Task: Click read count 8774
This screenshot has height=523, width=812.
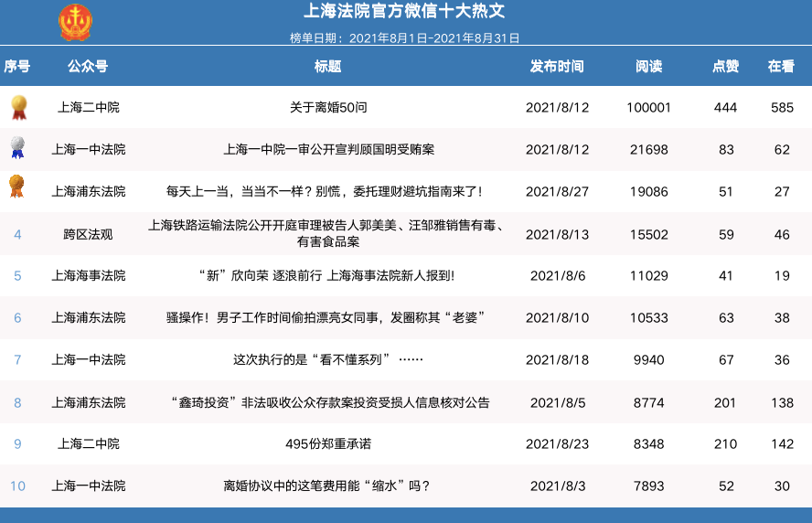Action: (x=649, y=402)
